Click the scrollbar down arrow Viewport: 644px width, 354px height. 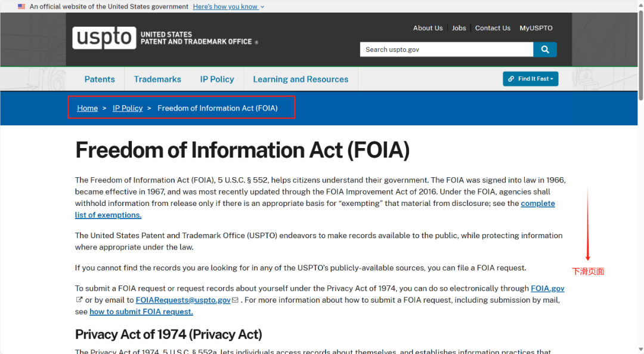640,349
